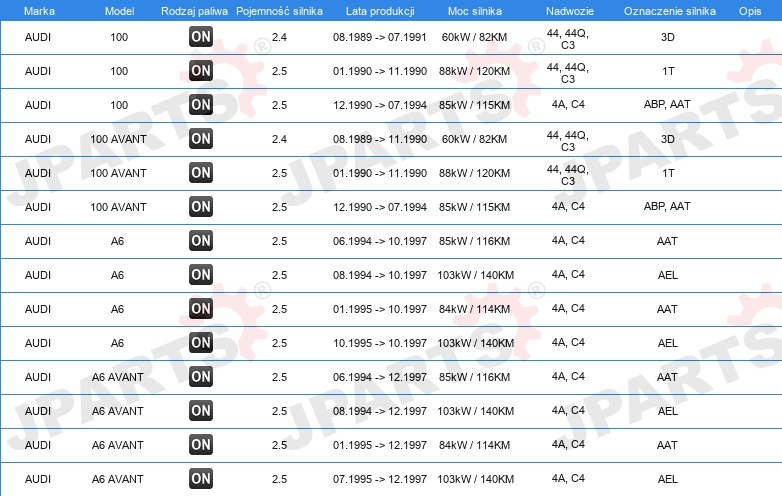Click AUDI in the 08.1989 -> 07.1991 row
This screenshot has height=496, width=782.
(38, 37)
